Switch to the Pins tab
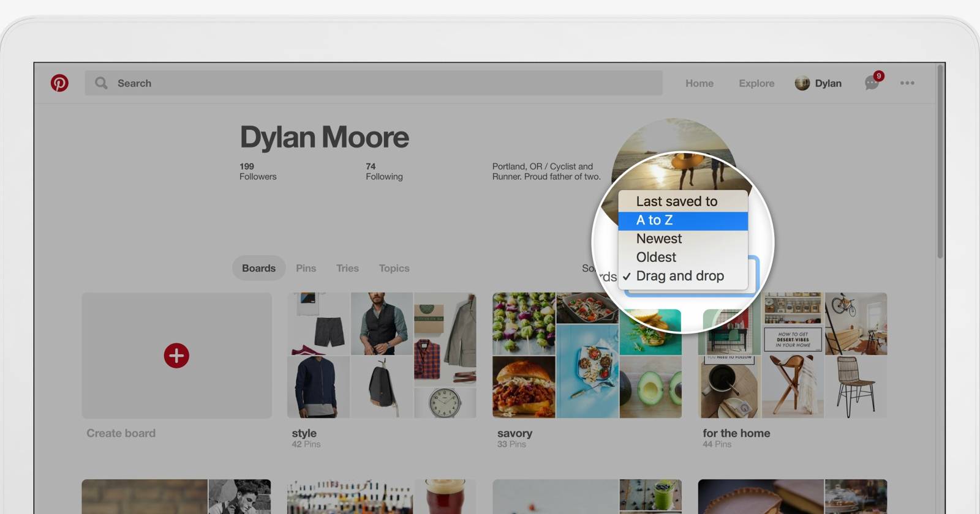Viewport: 980px width, 514px height. point(306,268)
